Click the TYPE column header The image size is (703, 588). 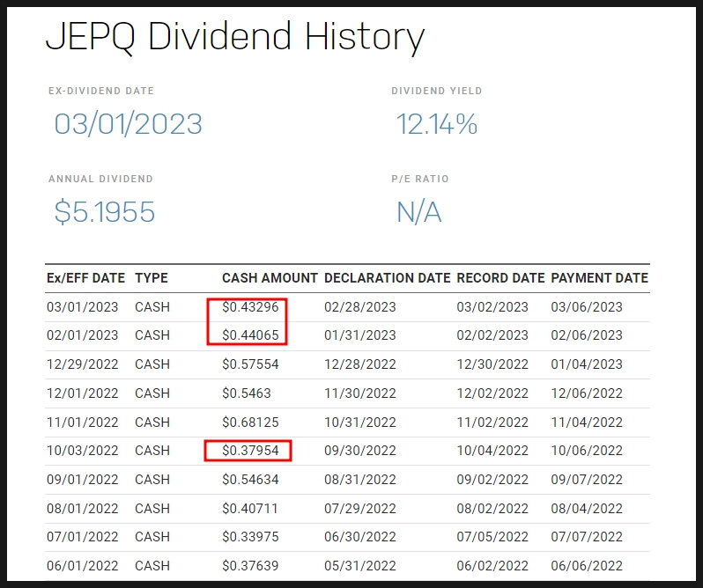pyautogui.click(x=152, y=278)
